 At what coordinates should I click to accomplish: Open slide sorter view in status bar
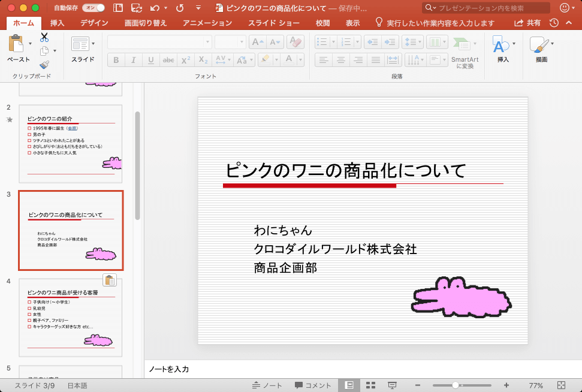pyautogui.click(x=370, y=385)
